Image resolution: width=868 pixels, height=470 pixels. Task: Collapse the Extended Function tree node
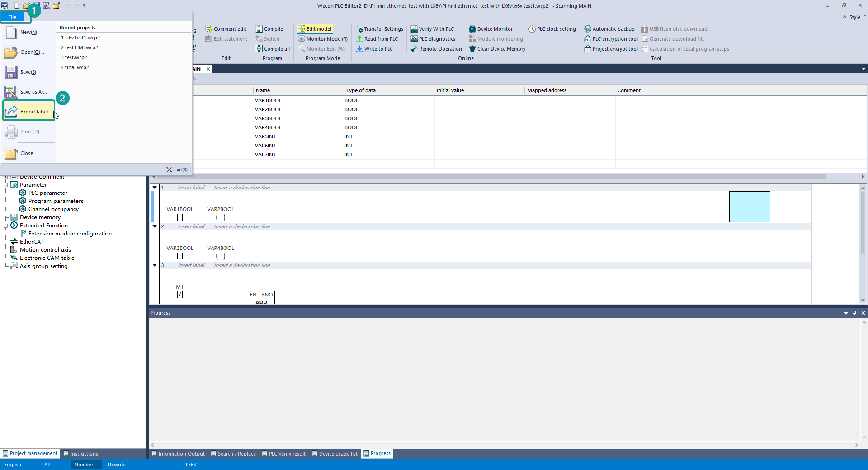click(x=6, y=226)
